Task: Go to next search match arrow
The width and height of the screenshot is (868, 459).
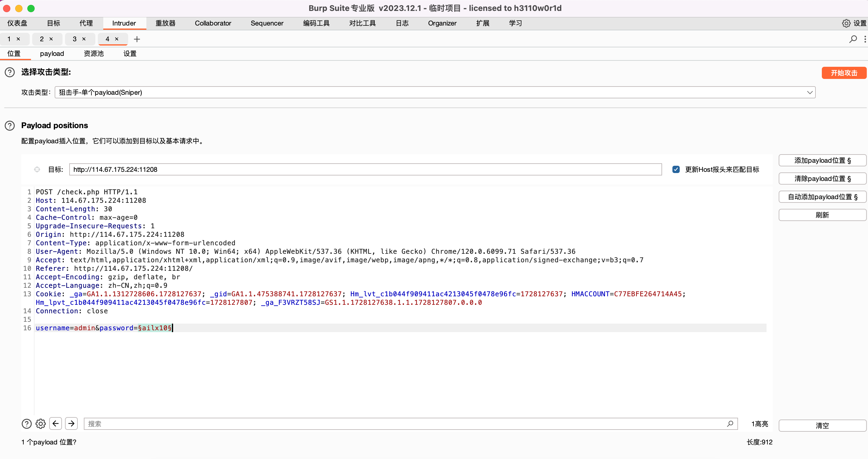Action: 71,424
